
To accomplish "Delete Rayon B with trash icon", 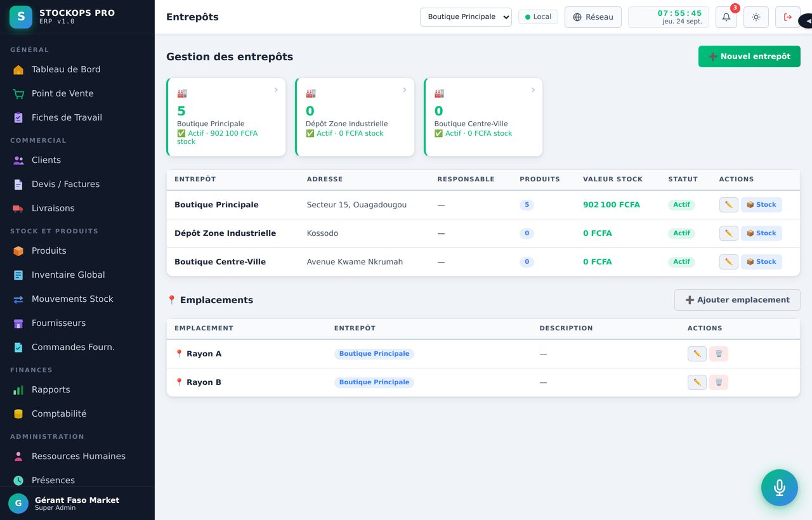I will [719, 382].
